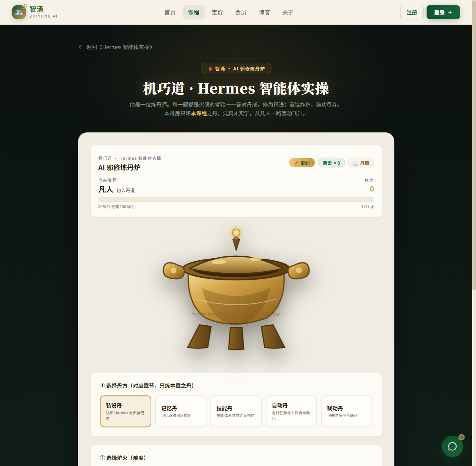Click the 登录 button
The height and width of the screenshot is (466, 476).
tap(443, 12)
